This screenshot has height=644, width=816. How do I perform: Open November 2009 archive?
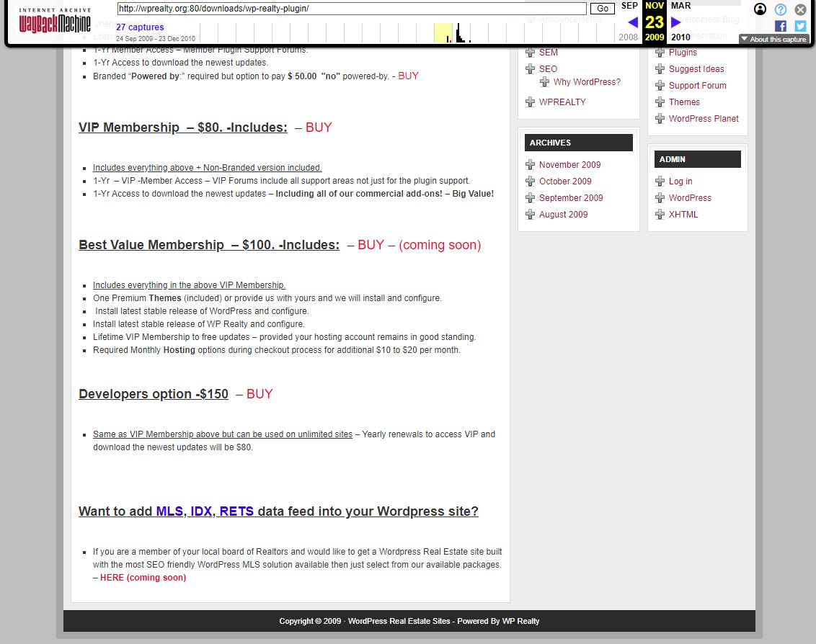tap(570, 165)
